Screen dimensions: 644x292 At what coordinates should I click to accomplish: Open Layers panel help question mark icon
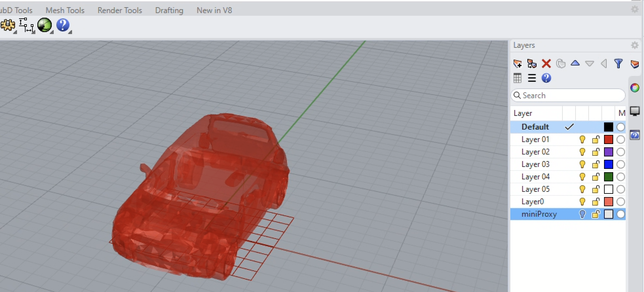[x=546, y=78]
